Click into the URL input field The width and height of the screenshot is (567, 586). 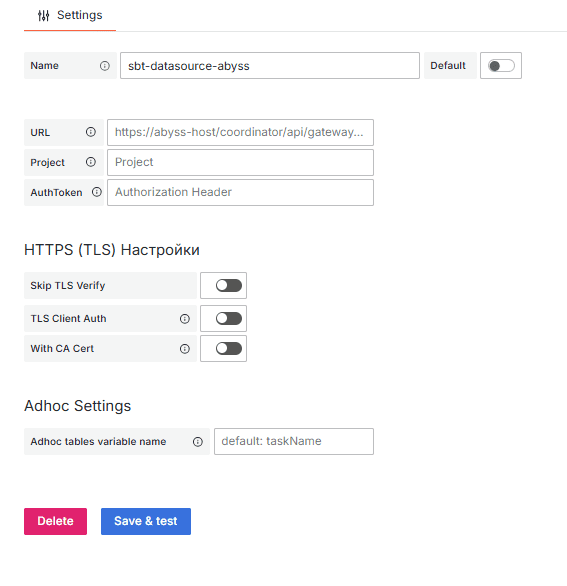click(x=240, y=132)
